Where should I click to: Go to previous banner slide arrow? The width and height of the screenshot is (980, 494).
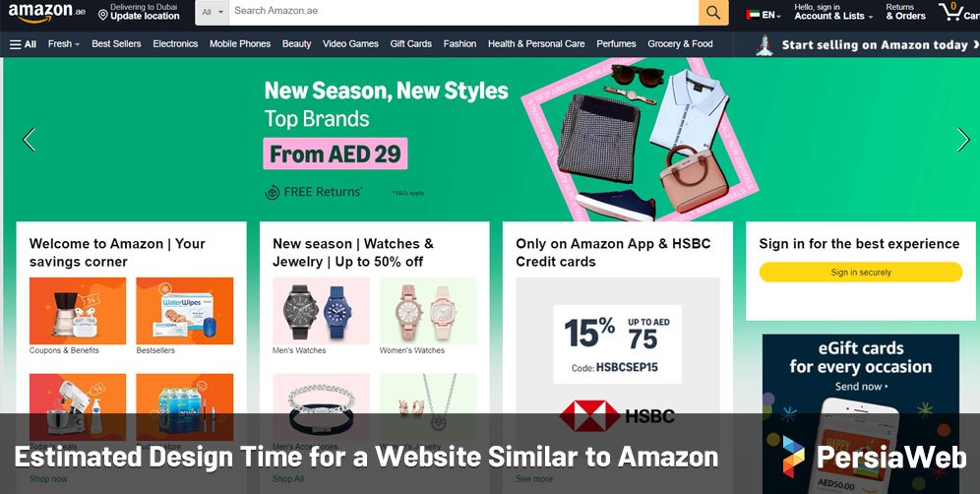coord(29,140)
